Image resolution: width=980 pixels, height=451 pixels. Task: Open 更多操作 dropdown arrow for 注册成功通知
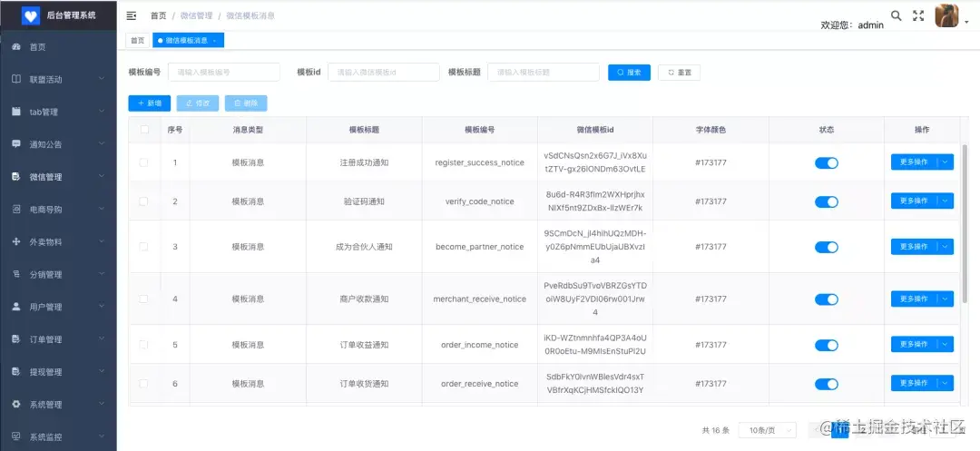tap(946, 162)
